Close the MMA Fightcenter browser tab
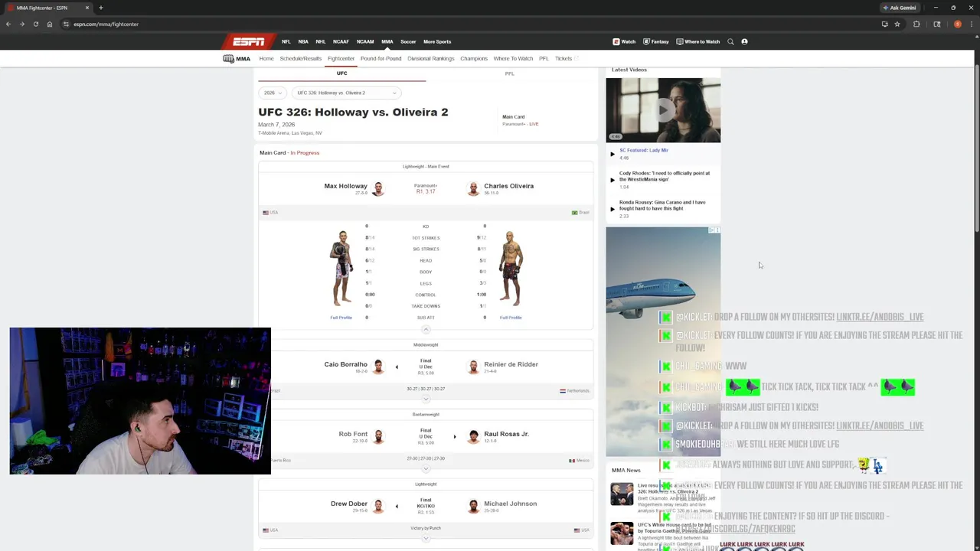 click(x=87, y=8)
